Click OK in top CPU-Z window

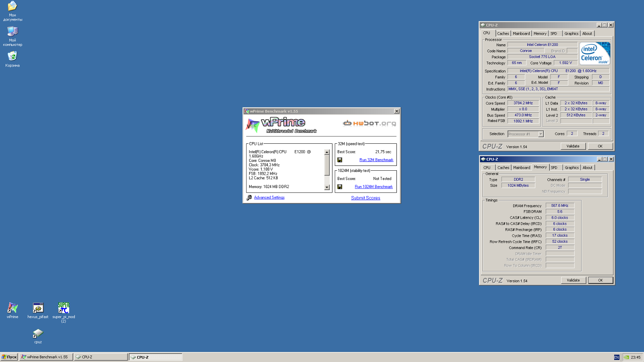[x=600, y=146]
